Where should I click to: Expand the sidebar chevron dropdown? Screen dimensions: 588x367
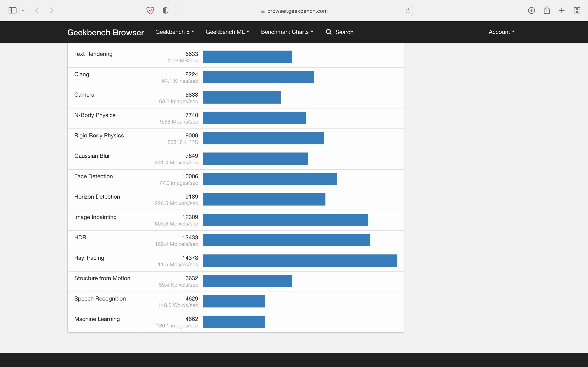coord(23,10)
